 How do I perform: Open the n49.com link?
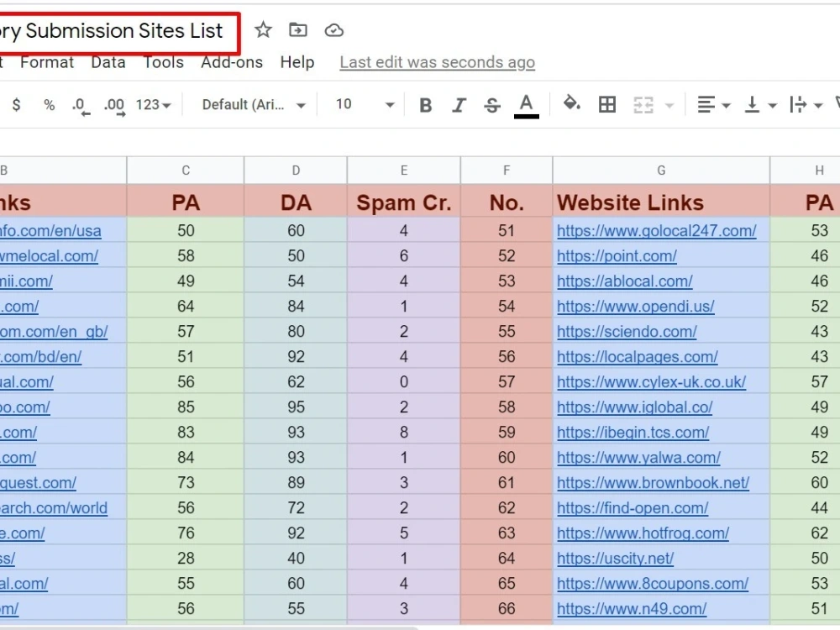[x=632, y=608]
